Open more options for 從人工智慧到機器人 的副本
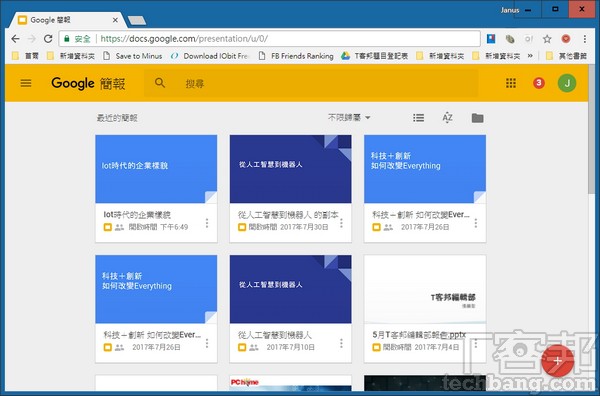600x396 pixels. (x=341, y=223)
